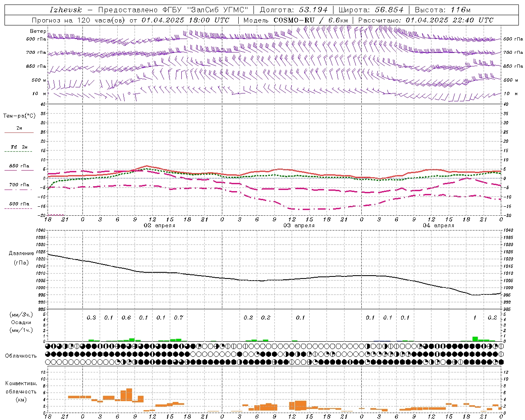Click the 'Ветер' wind panel label
Screen dimensions: 525x420
coord(38,31)
